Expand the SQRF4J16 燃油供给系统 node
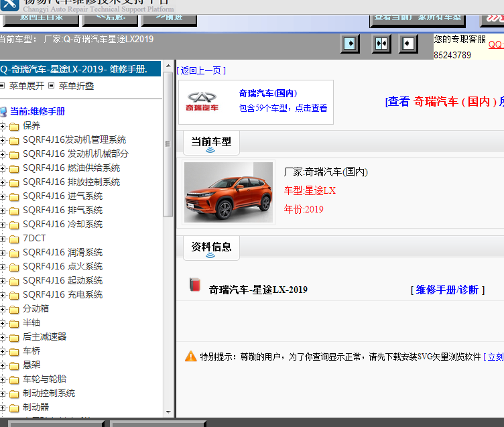This screenshot has height=427, width=504. 3,168
